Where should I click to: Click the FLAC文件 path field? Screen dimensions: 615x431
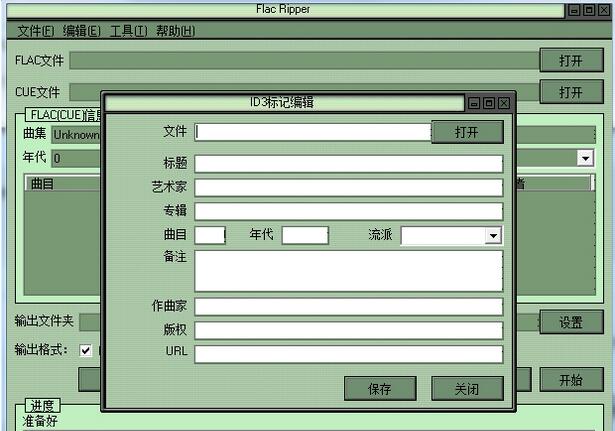click(304, 60)
